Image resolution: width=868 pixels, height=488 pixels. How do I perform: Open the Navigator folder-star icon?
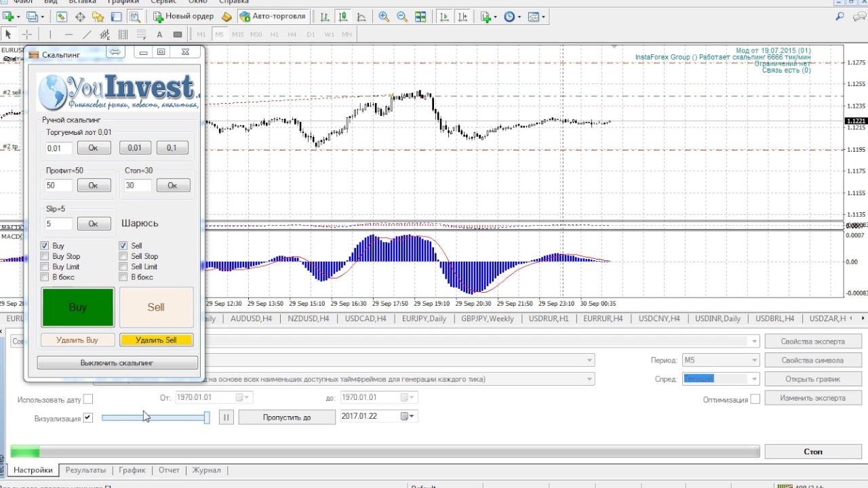98,16
